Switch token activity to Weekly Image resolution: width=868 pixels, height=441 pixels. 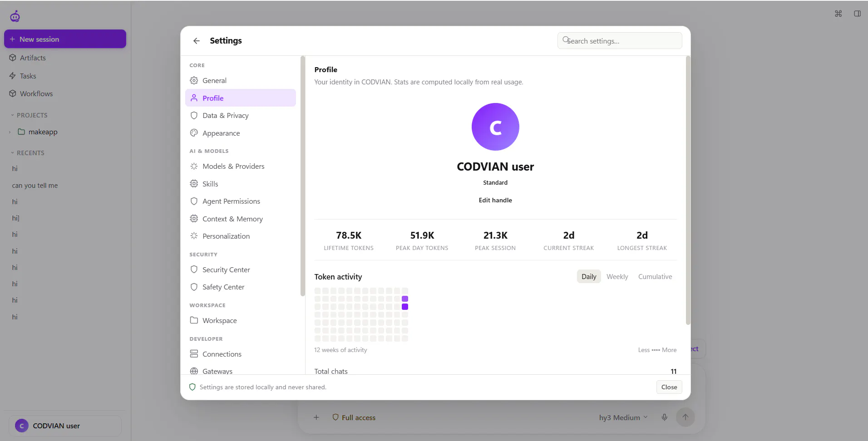pyautogui.click(x=617, y=277)
